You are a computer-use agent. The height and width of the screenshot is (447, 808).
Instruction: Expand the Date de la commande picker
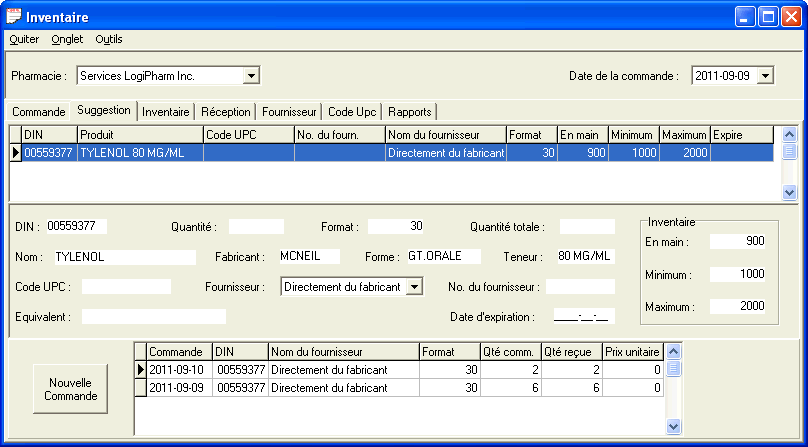click(x=765, y=75)
